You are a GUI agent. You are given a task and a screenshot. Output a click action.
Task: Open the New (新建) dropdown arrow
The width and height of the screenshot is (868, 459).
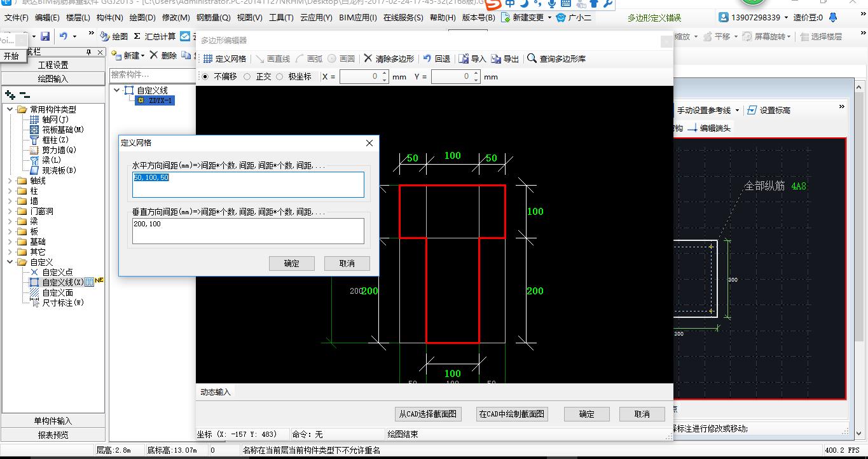(x=143, y=56)
